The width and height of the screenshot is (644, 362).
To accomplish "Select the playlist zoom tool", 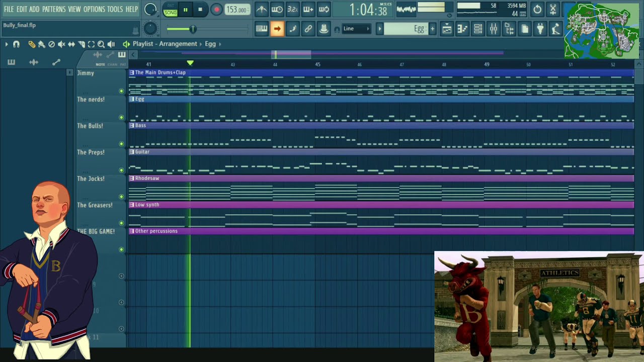I will point(101,44).
